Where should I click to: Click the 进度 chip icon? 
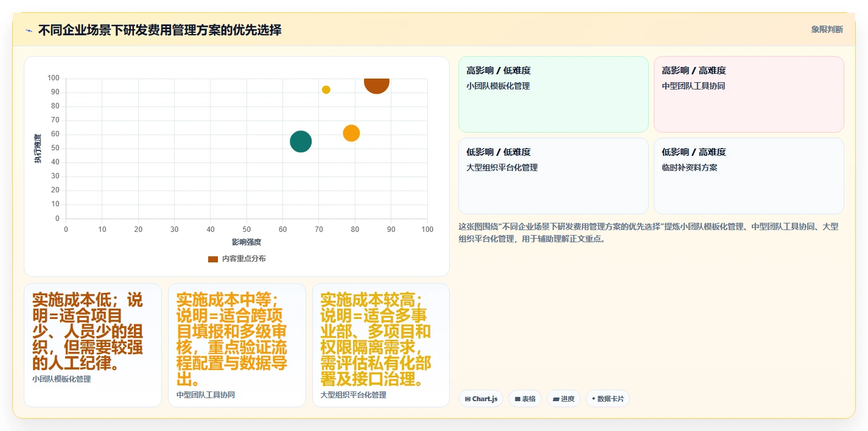pos(556,399)
